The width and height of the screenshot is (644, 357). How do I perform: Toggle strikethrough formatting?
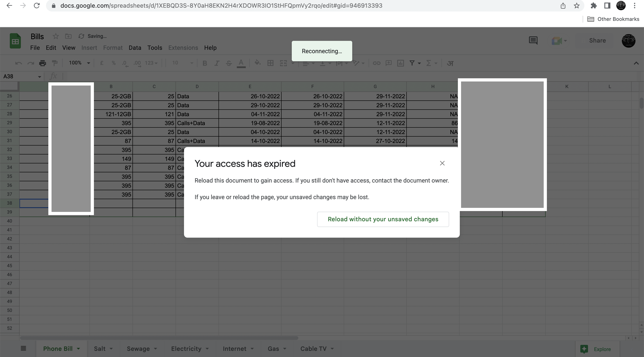229,63
